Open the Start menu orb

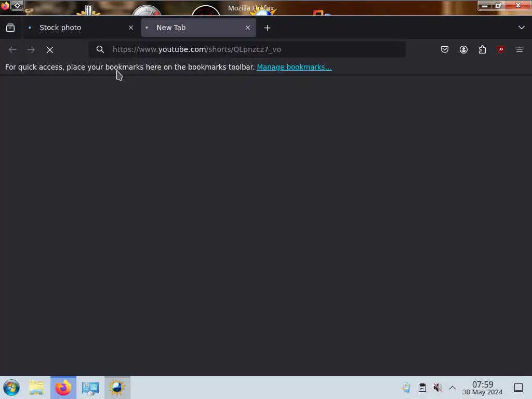click(11, 388)
